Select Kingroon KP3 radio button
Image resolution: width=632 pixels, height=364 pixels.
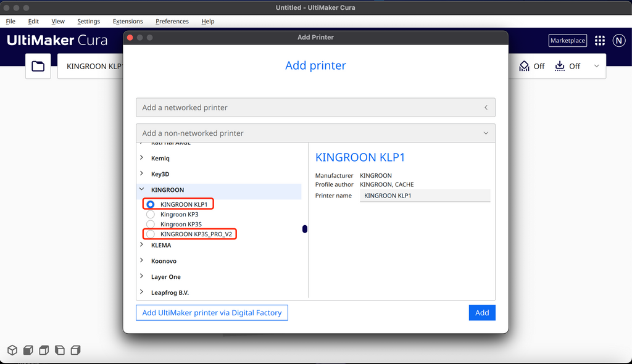tap(151, 215)
